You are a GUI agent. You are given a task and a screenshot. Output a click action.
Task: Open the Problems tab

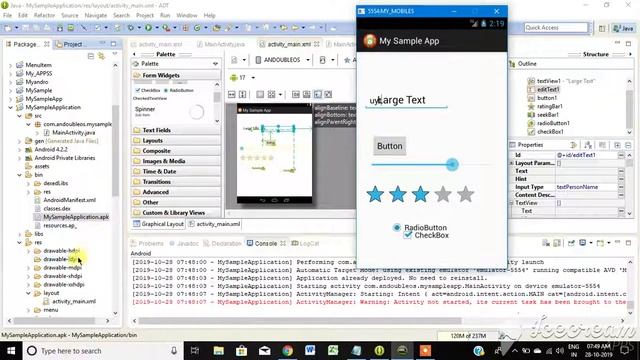147,243
